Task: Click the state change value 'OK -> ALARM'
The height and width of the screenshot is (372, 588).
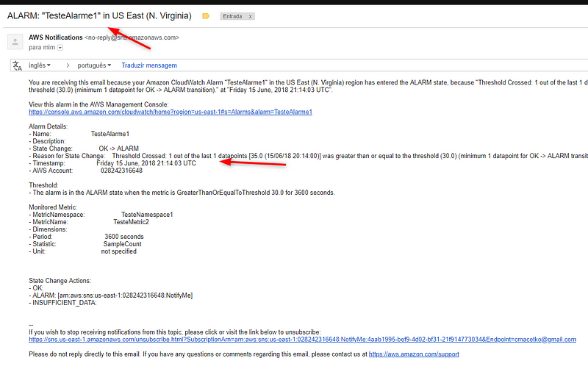Action: (118, 149)
